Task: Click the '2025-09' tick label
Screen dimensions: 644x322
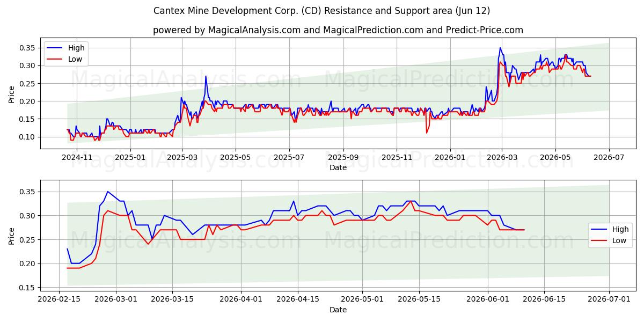Action: [343, 157]
